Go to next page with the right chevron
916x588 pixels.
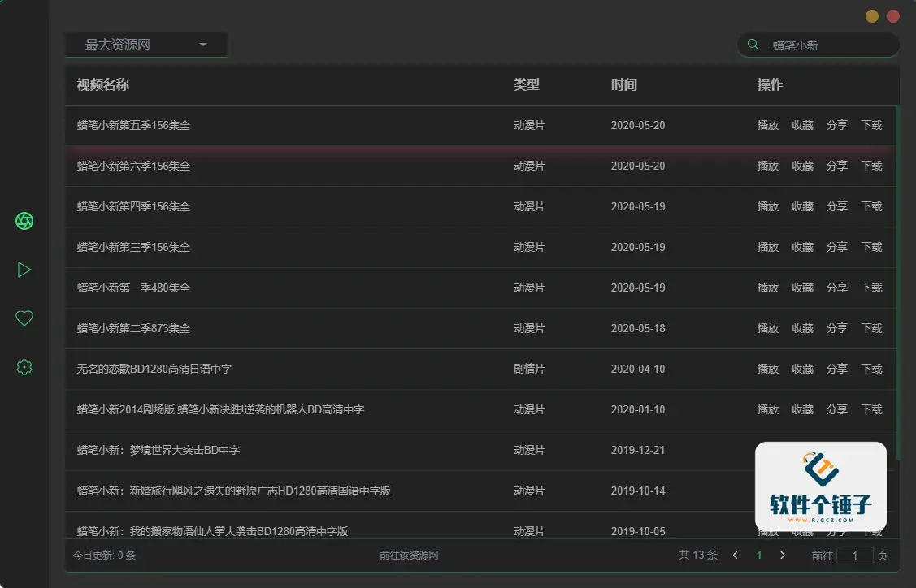tap(782, 555)
